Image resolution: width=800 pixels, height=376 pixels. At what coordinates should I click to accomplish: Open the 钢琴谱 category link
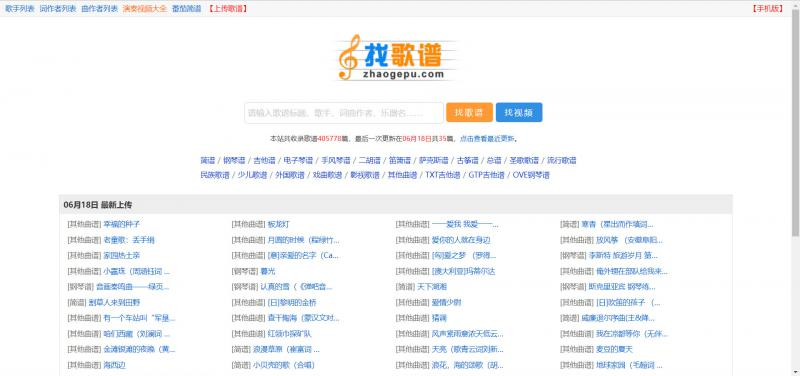234,160
